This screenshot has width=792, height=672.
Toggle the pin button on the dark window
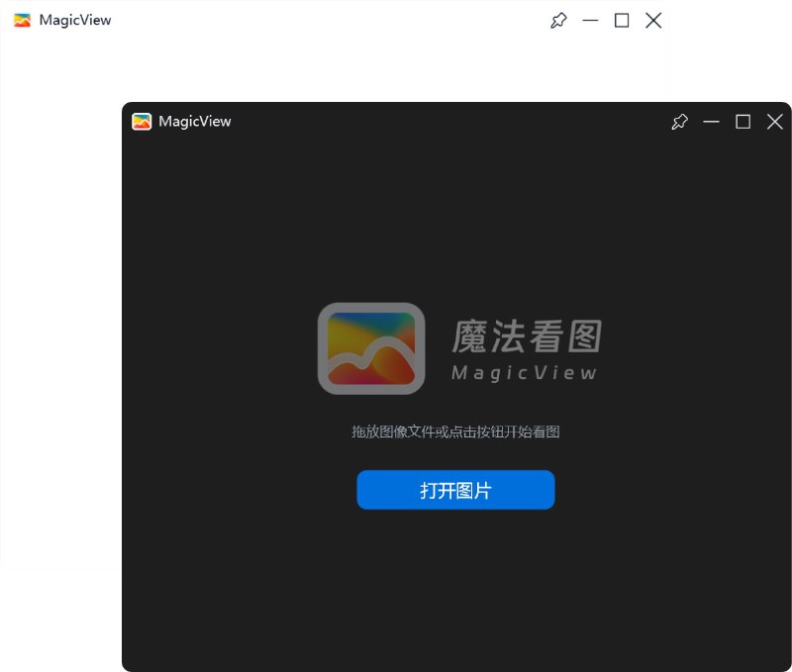(679, 122)
